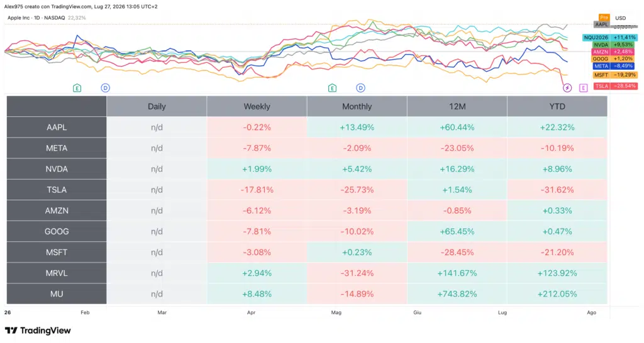
Task: Select the YTD column header
Action: [x=557, y=106]
